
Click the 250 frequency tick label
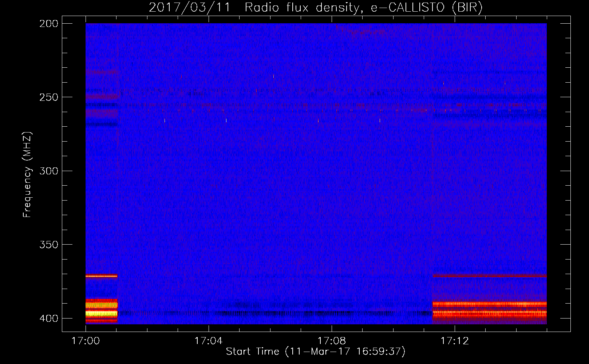49,97
